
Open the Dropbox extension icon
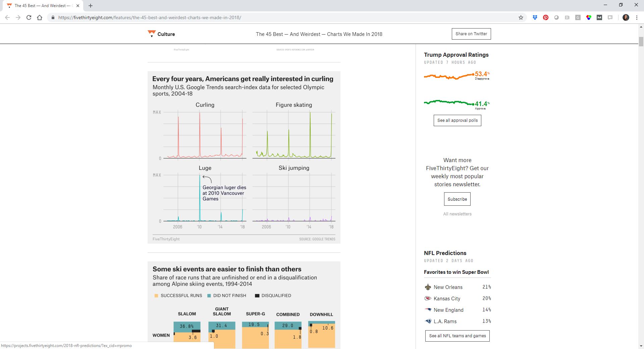pyautogui.click(x=535, y=17)
